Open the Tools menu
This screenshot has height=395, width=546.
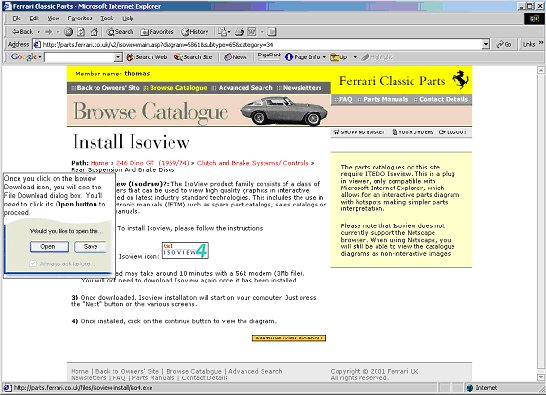(107, 18)
